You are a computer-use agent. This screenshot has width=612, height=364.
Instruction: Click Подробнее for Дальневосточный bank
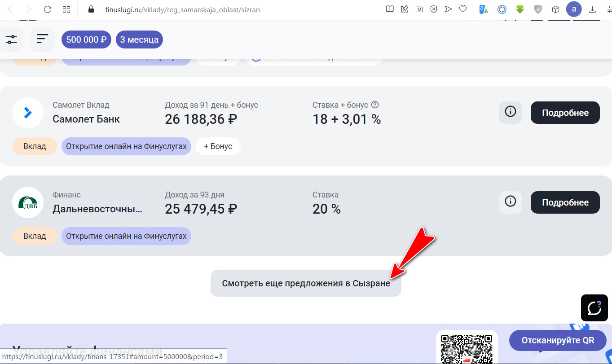(565, 202)
